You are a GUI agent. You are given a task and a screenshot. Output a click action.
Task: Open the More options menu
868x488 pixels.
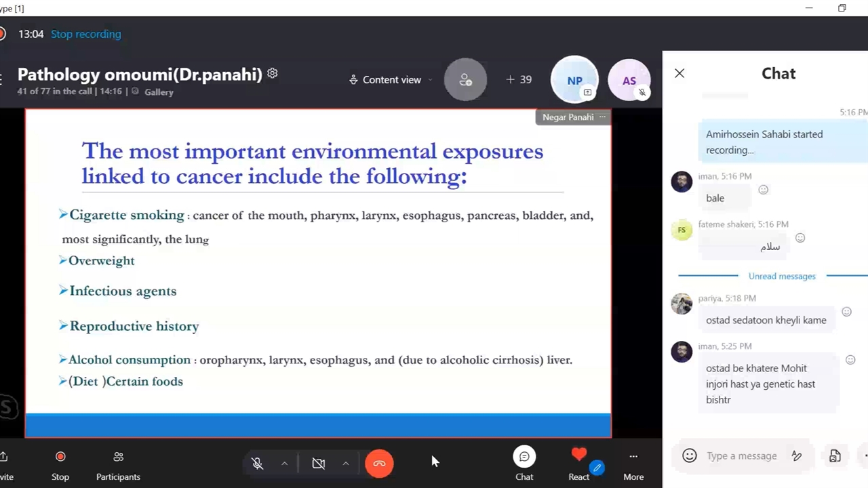click(x=633, y=457)
